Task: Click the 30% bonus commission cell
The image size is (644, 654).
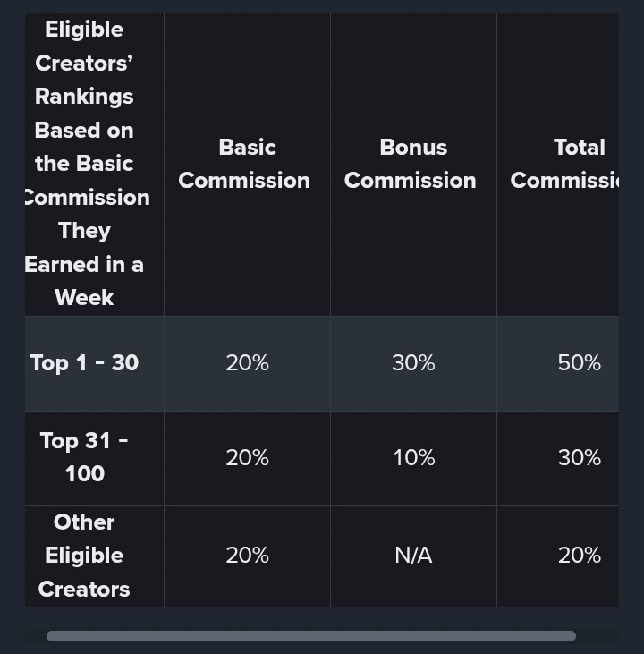Action: 413,362
